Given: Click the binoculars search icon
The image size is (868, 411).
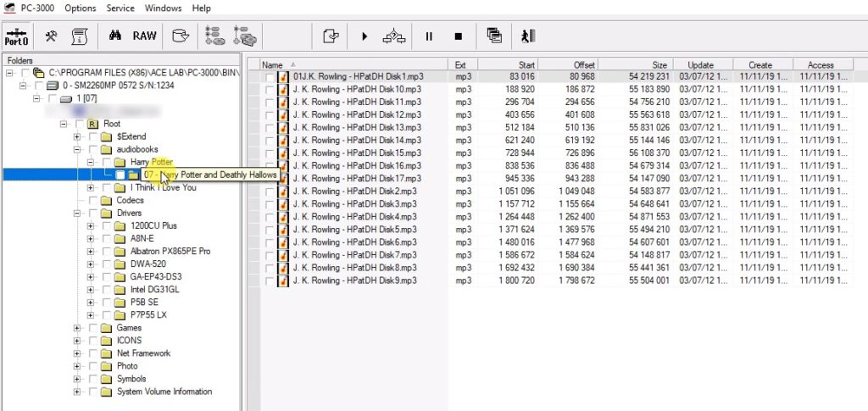Looking at the screenshot, I should (x=114, y=36).
